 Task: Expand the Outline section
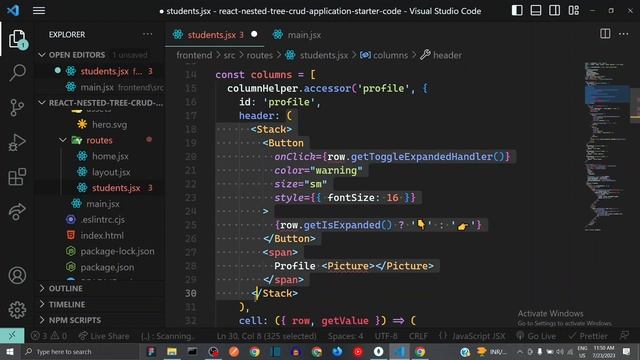point(101,289)
